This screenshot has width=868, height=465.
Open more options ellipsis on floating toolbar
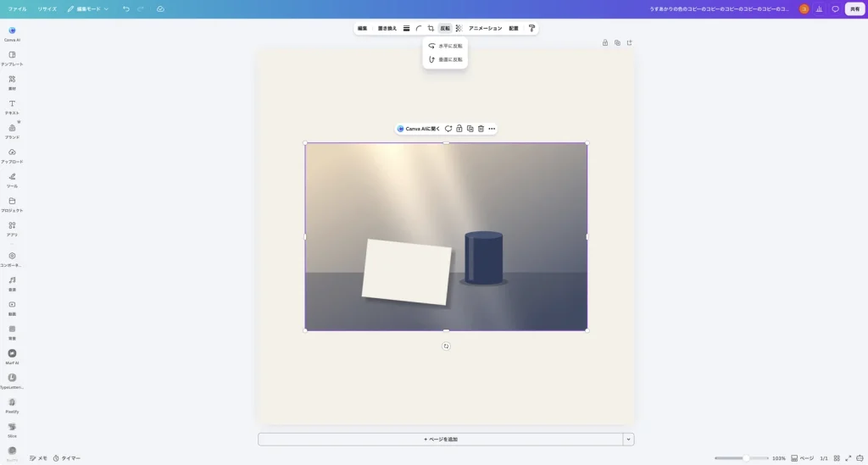492,129
